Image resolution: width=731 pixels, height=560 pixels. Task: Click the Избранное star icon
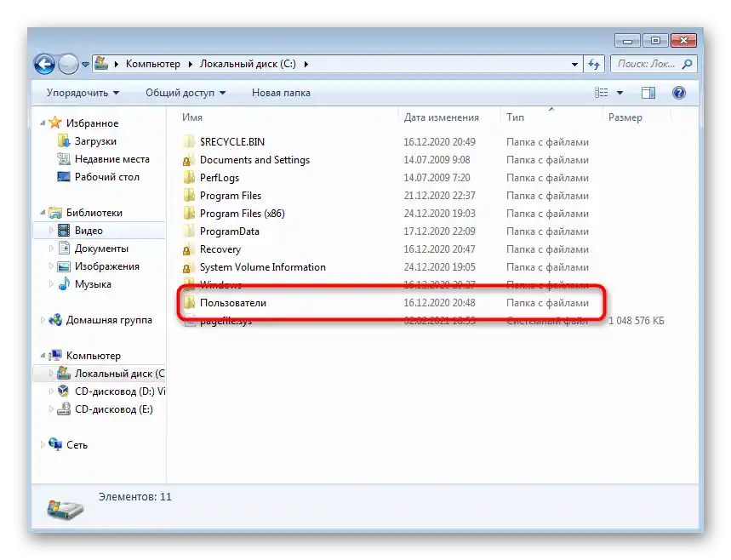(x=55, y=123)
